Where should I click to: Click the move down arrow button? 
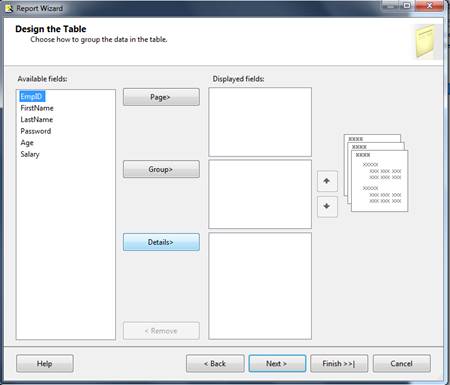(x=327, y=206)
